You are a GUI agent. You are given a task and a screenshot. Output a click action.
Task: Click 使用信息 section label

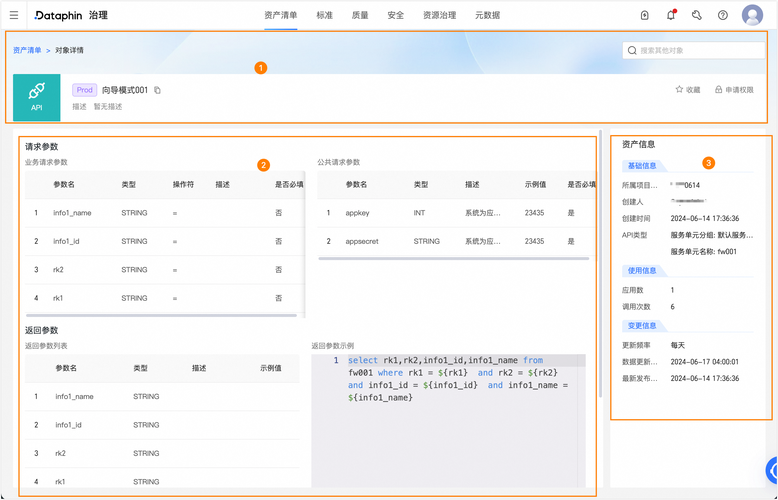642,270
